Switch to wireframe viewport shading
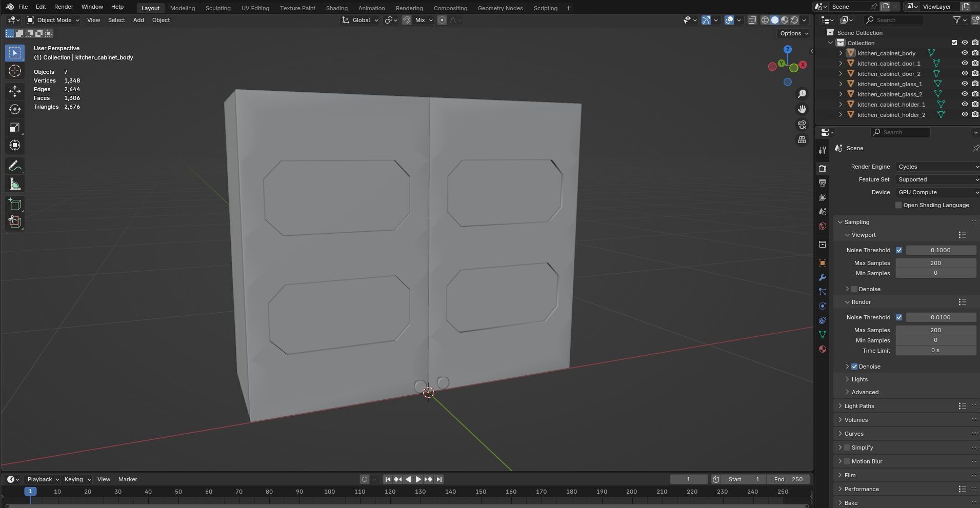The image size is (980, 508). (x=765, y=20)
